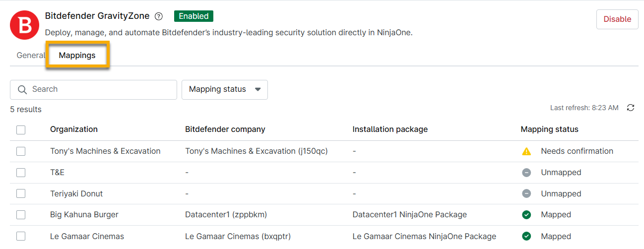
Task: Click the Enabled status badge
Action: (193, 16)
